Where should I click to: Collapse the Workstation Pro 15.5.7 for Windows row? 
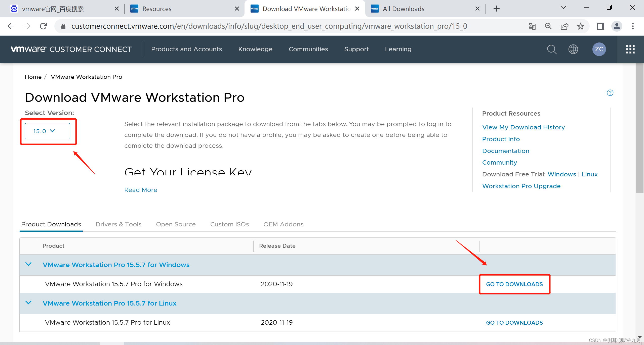[29, 264]
